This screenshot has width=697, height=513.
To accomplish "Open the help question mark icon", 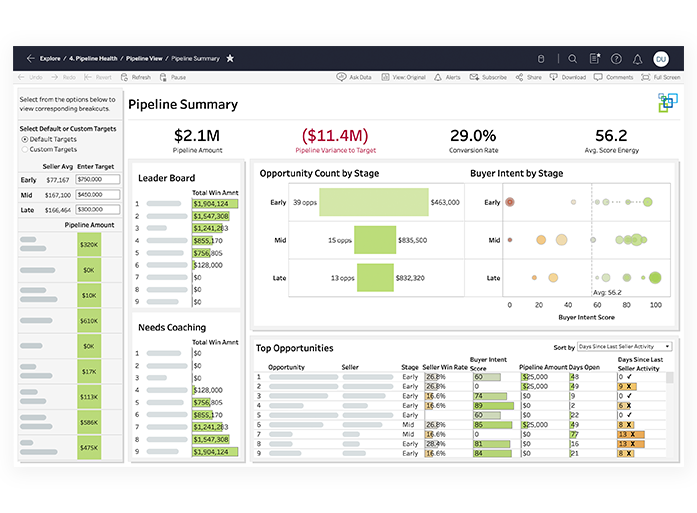I will (x=616, y=59).
